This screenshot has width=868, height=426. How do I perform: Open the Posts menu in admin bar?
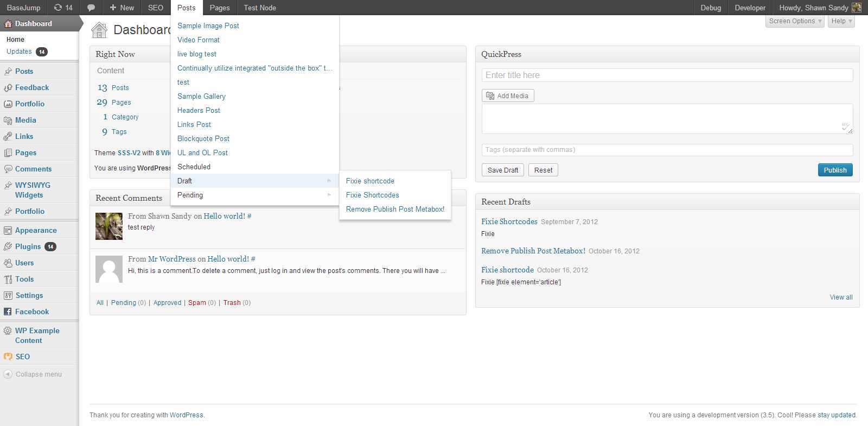[x=186, y=8]
